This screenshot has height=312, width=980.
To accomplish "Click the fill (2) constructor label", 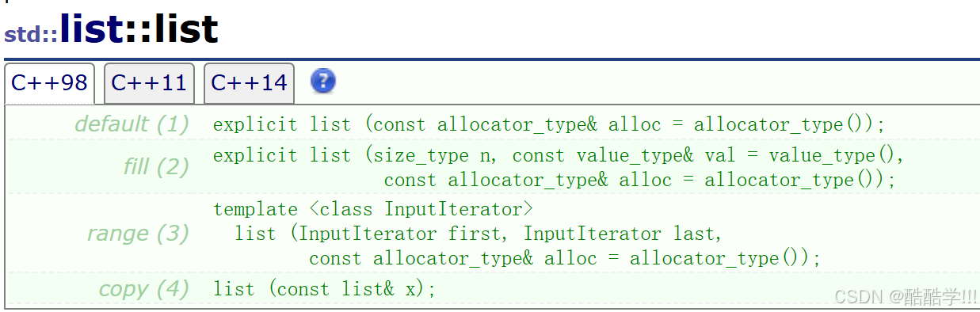I will point(156,166).
